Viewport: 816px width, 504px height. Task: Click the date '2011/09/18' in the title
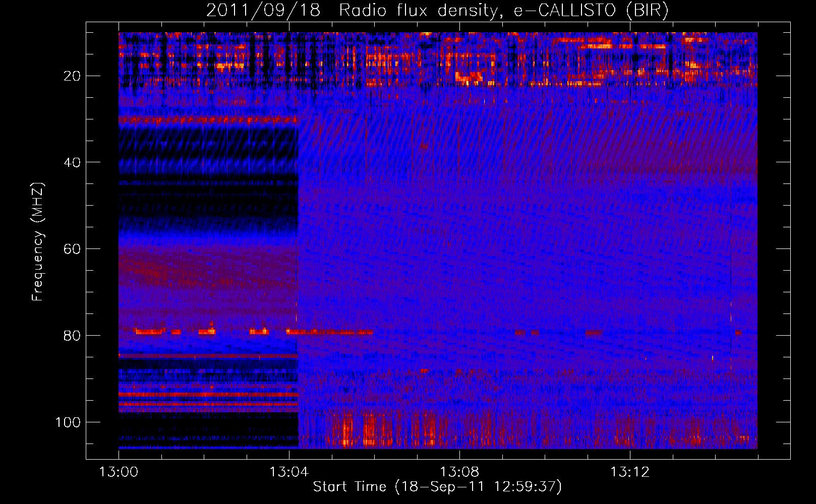pyautogui.click(x=263, y=11)
